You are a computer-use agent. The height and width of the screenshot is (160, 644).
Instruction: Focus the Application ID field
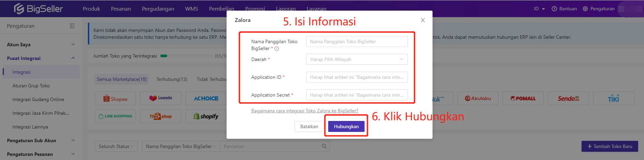357,77
